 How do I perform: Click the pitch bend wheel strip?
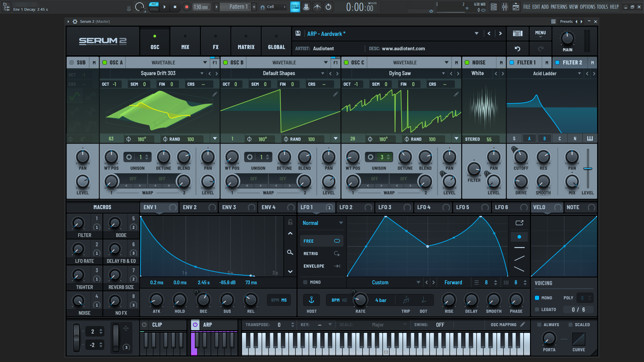76,338
